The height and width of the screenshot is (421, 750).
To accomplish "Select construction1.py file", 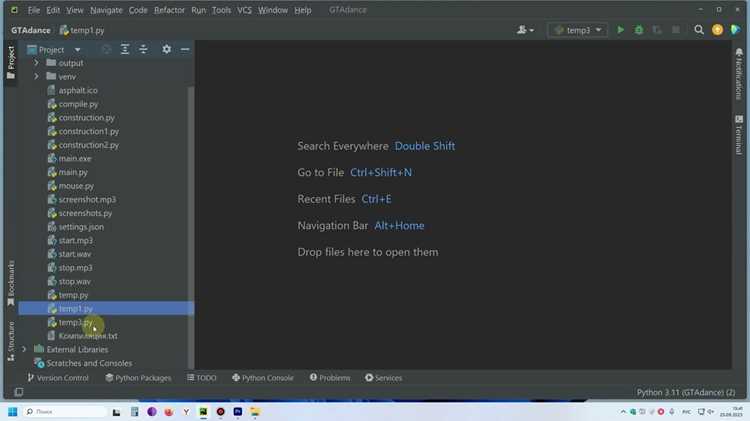I will (x=88, y=131).
